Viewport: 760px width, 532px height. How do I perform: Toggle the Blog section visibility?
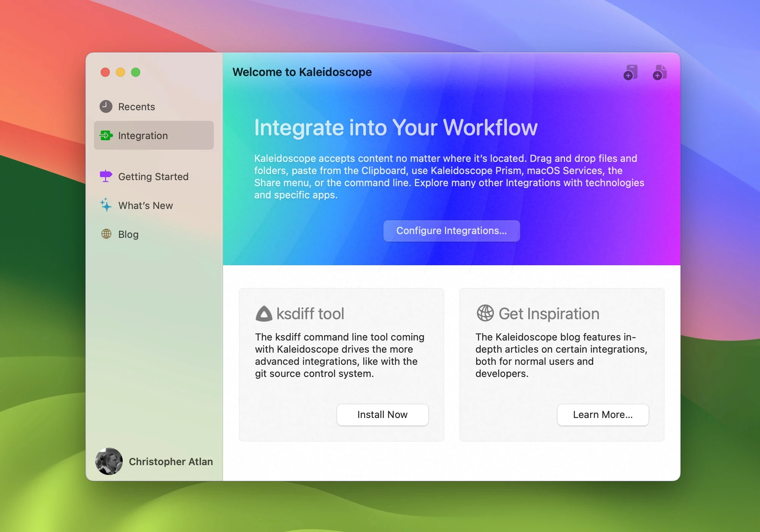[x=128, y=233]
